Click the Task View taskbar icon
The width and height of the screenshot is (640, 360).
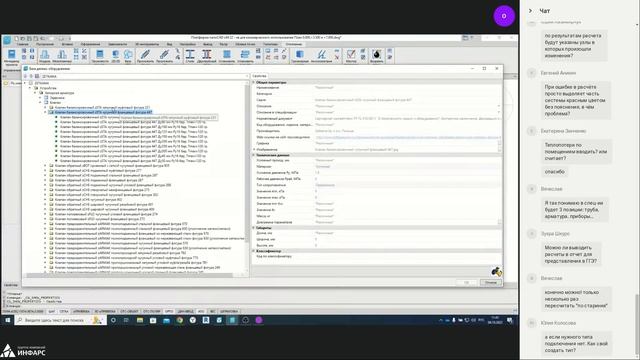click(127, 320)
